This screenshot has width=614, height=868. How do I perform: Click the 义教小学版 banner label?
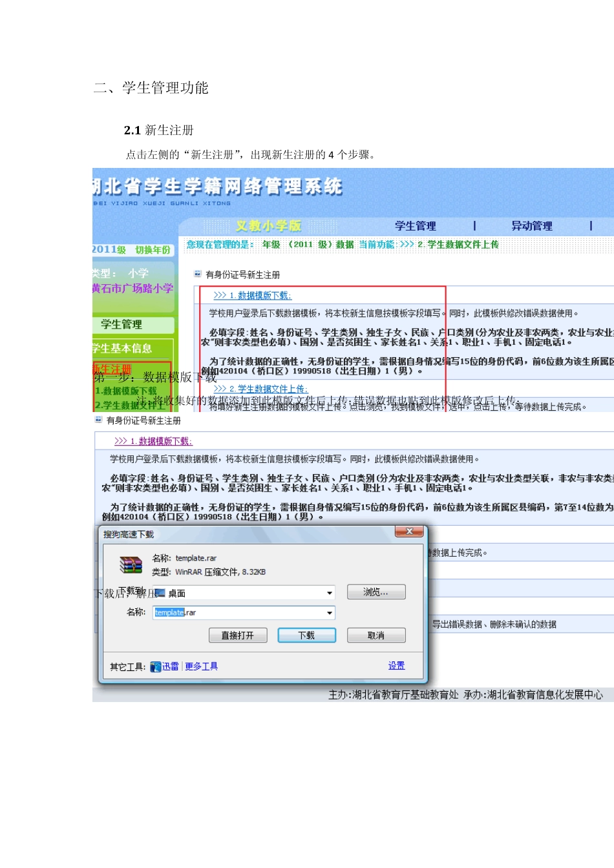coord(268,226)
